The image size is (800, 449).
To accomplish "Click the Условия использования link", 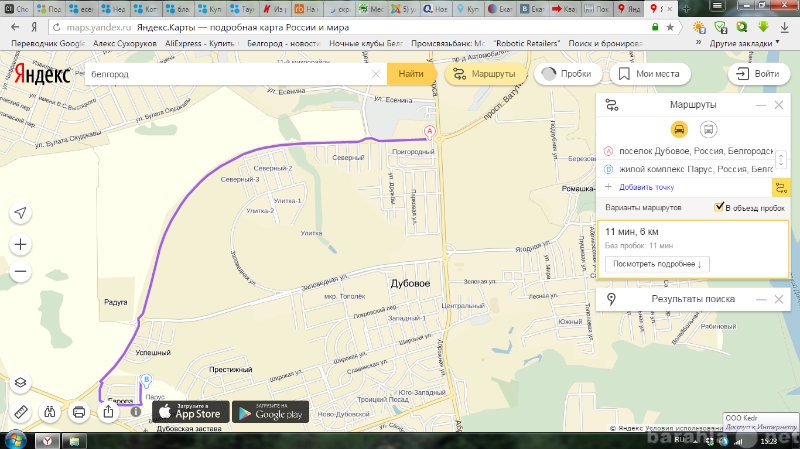I will pos(684,429).
